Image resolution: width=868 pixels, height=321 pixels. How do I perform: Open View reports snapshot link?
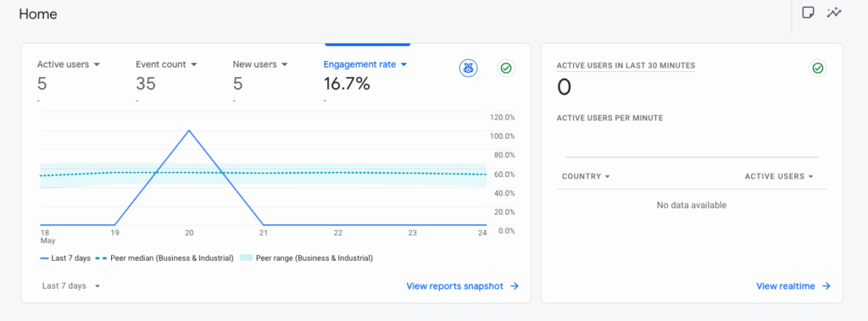(454, 286)
